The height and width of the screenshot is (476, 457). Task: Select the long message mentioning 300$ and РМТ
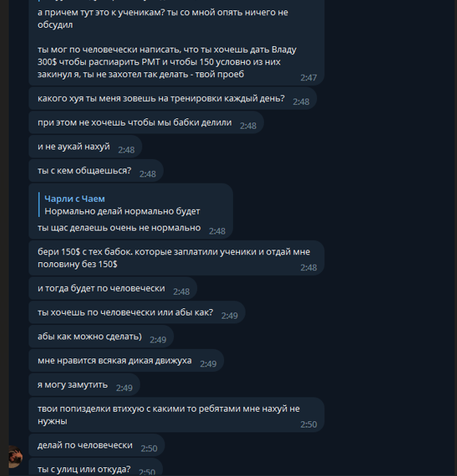(176, 42)
